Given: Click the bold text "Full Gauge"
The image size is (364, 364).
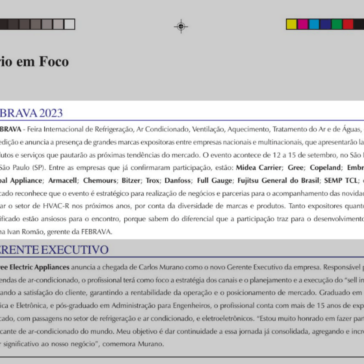Looking at the screenshot, I should [x=214, y=181].
